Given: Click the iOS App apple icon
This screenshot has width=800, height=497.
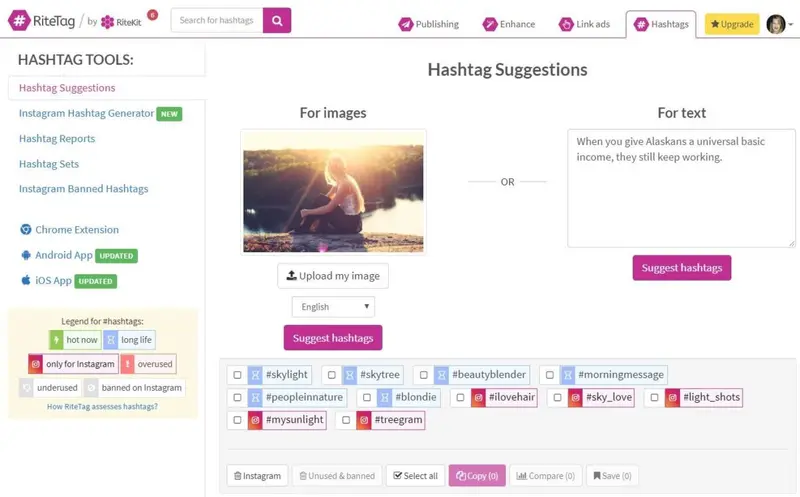Looking at the screenshot, I should (26, 281).
